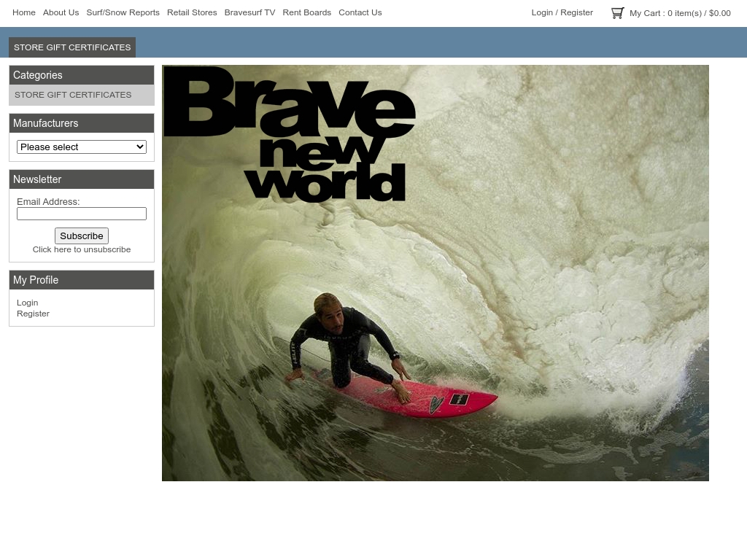Viewport: 747px width, 560px height.
Task: Click the Newsletter panel heading
Action: click(x=82, y=179)
